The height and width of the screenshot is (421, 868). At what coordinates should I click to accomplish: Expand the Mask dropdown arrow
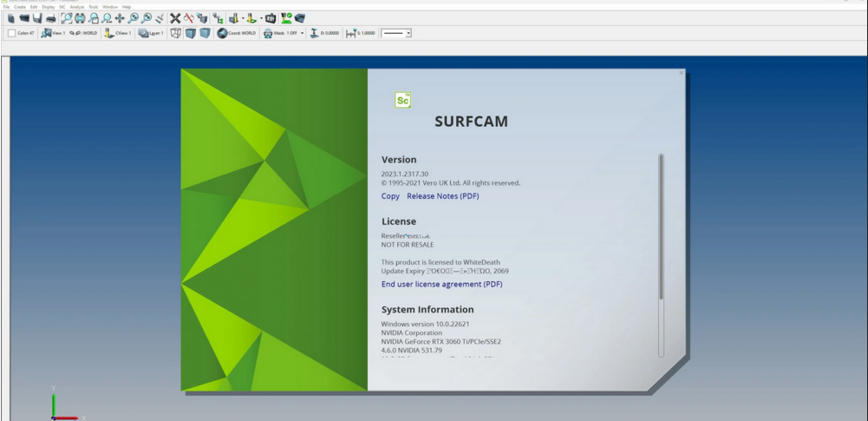pos(303,33)
